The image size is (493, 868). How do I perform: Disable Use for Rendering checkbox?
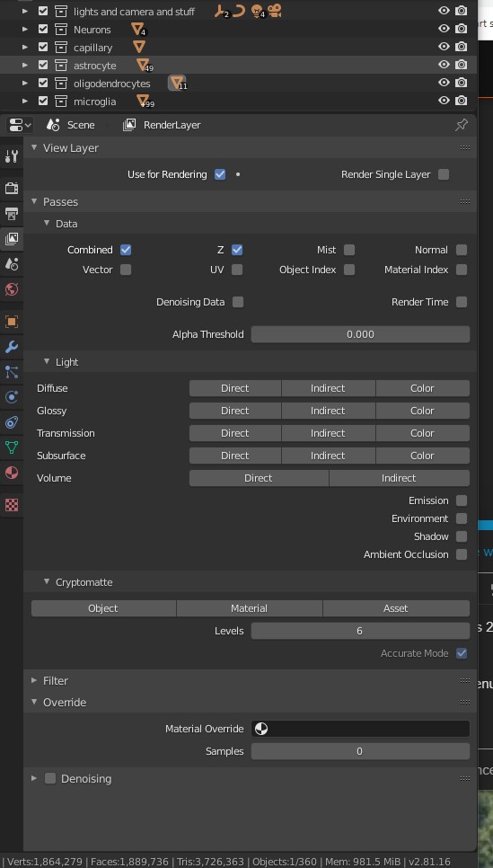point(220,174)
